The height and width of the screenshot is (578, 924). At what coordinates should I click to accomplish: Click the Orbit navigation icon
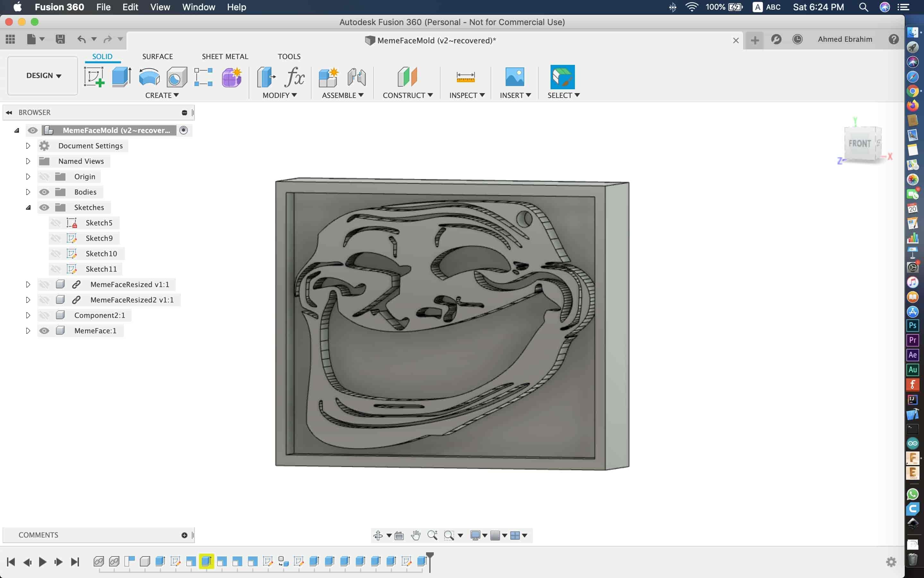(378, 535)
